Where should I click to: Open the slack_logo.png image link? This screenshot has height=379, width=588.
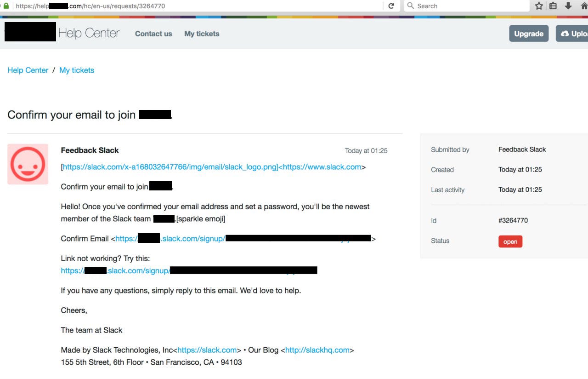170,167
